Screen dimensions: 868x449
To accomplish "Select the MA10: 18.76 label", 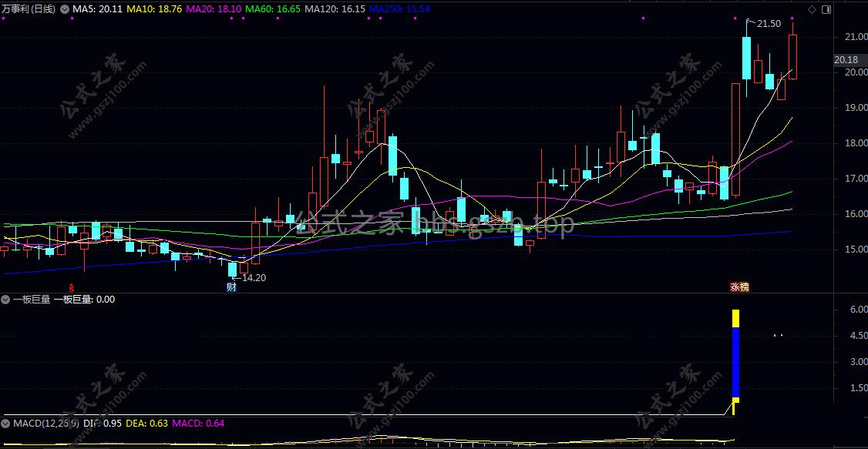I will click(x=154, y=8).
